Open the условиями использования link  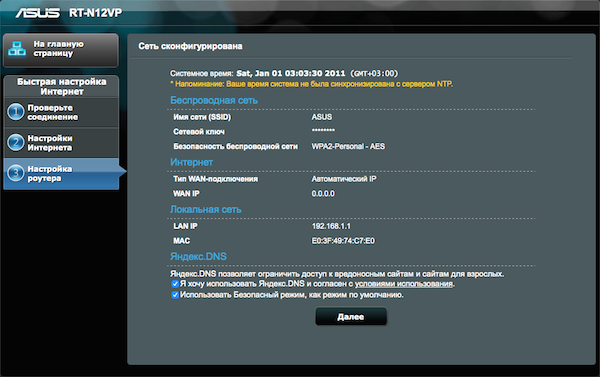point(404,284)
